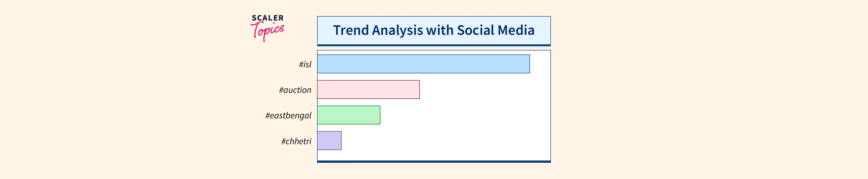Screen dimensions: 868x179
Task: Click the words Social Media in title
Action: coord(495,30)
